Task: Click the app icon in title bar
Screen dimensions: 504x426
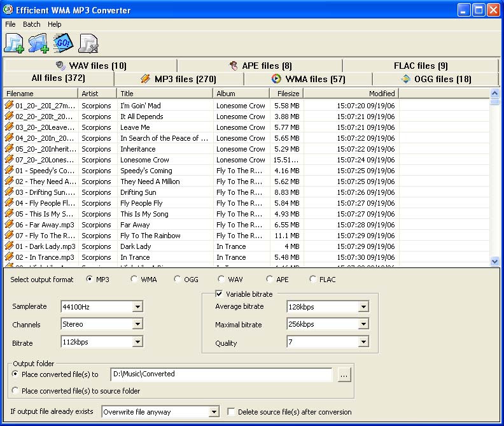Action: coord(8,10)
